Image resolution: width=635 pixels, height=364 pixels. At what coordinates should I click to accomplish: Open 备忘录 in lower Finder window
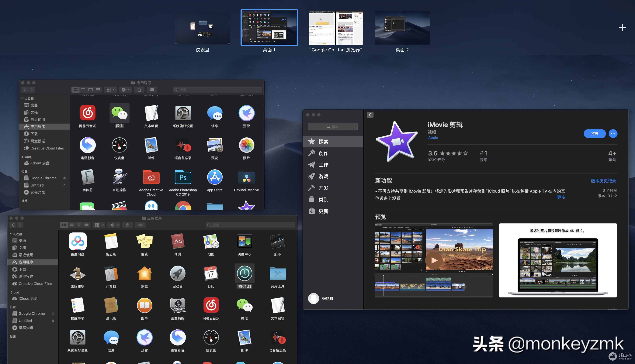111,241
